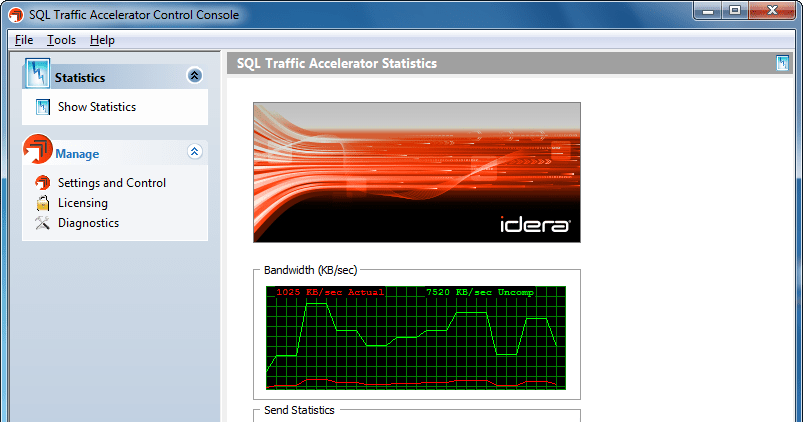Screen dimensions: 803x422
Task: Open the Diagnostics page
Action: tap(88, 223)
